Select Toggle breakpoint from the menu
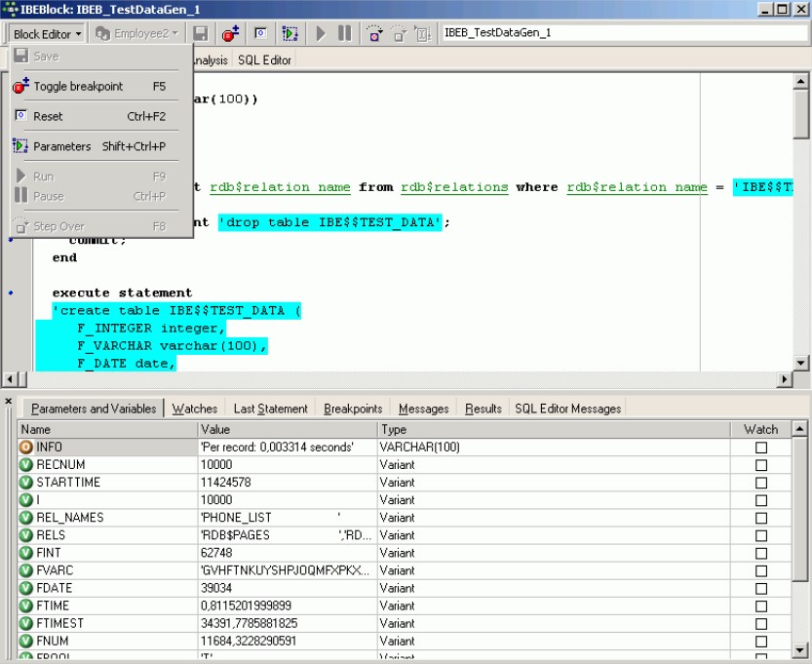Image resolution: width=812 pixels, height=664 pixels. [78, 86]
